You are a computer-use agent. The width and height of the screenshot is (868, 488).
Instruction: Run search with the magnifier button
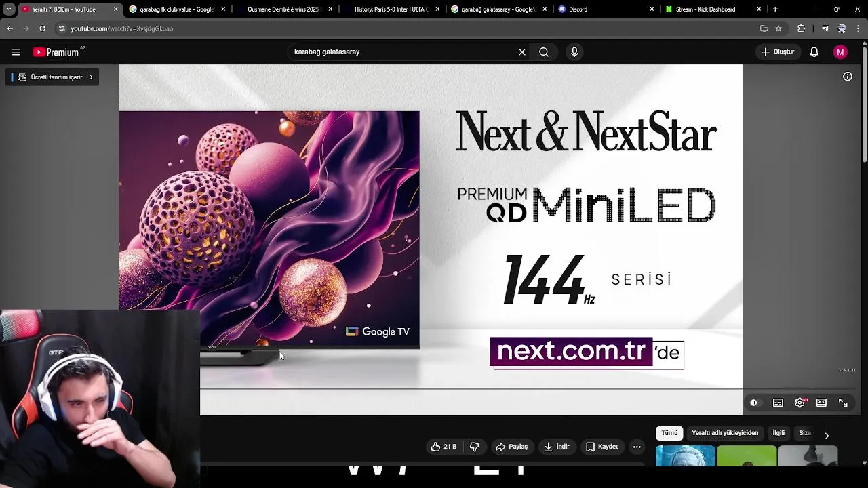(x=544, y=52)
